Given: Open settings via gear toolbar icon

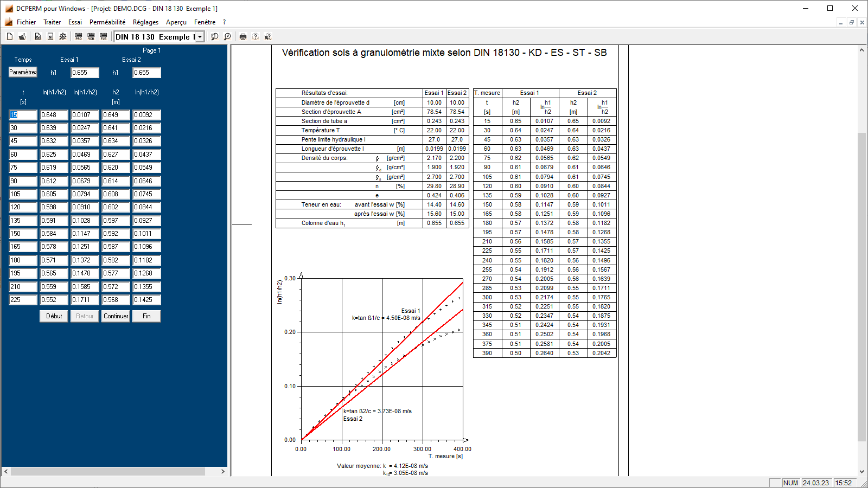Looking at the screenshot, I should [63, 37].
